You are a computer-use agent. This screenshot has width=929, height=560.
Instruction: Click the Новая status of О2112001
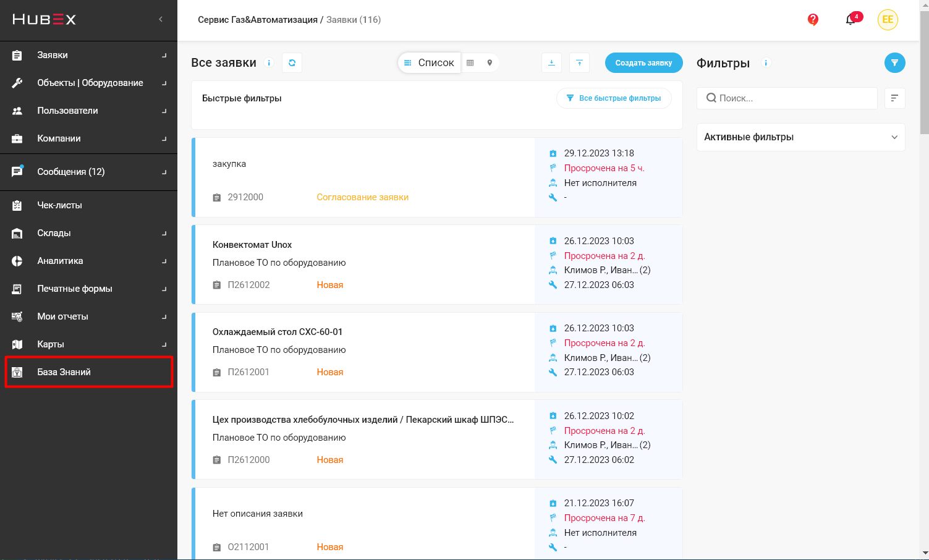tap(330, 547)
